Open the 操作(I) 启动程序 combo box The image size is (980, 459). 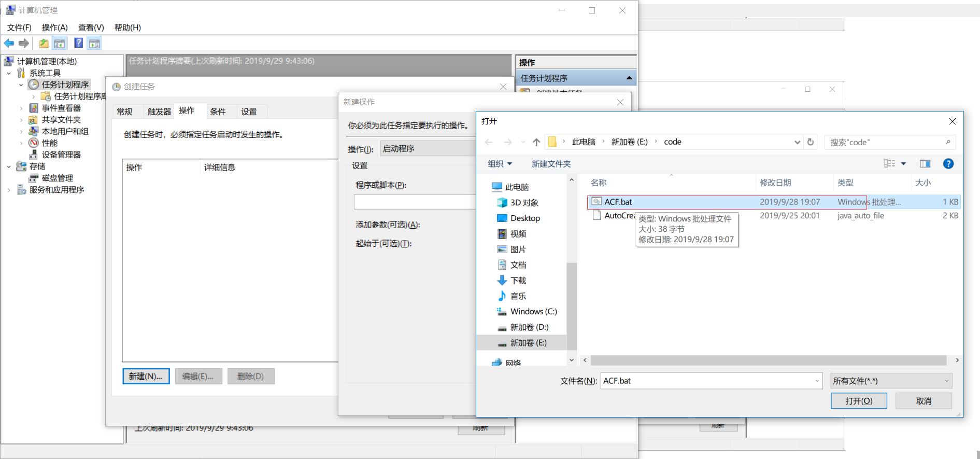(x=428, y=149)
